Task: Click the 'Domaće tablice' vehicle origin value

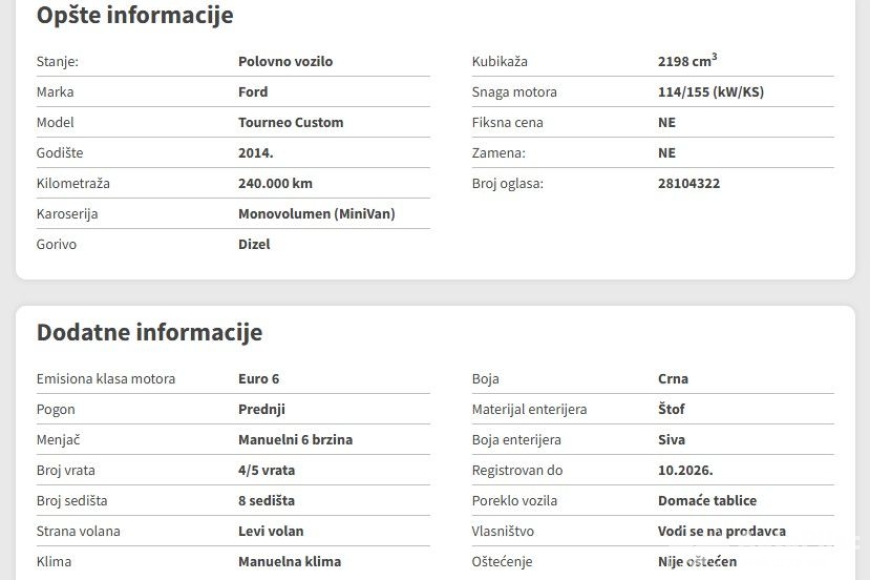Action: [707, 500]
